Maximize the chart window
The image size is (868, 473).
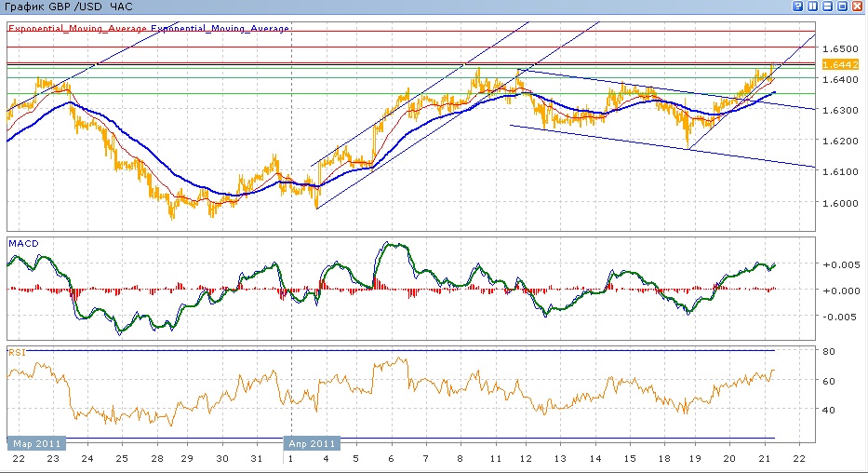click(843, 7)
